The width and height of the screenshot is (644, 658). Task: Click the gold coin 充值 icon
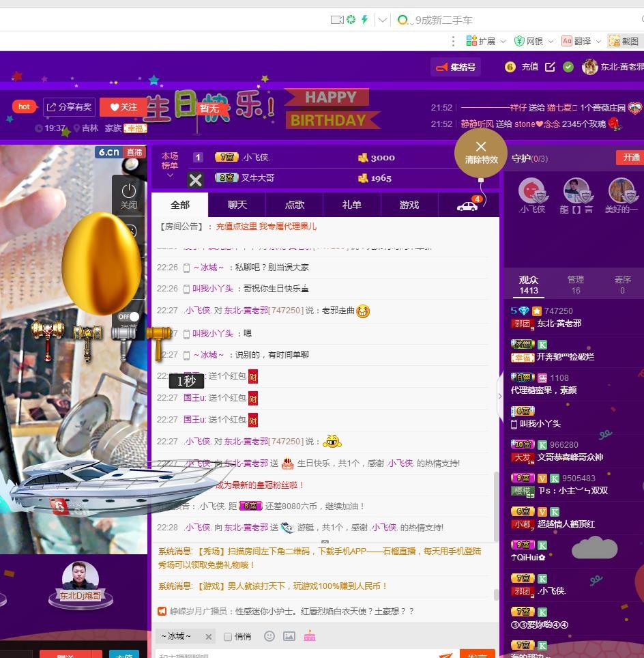coord(510,67)
